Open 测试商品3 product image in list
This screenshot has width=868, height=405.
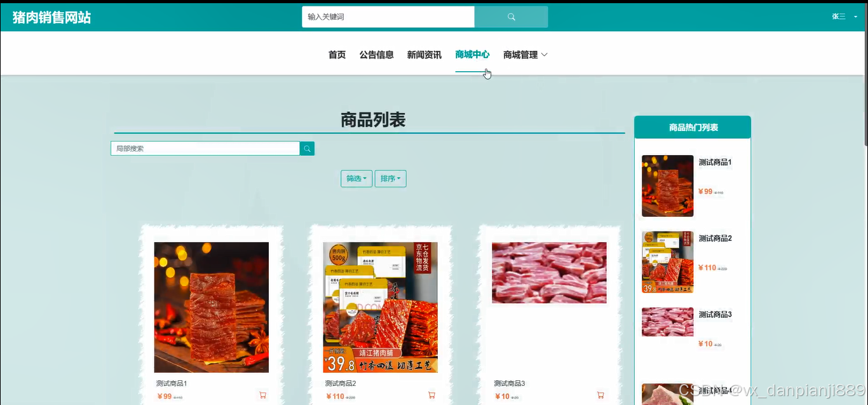[x=549, y=273]
